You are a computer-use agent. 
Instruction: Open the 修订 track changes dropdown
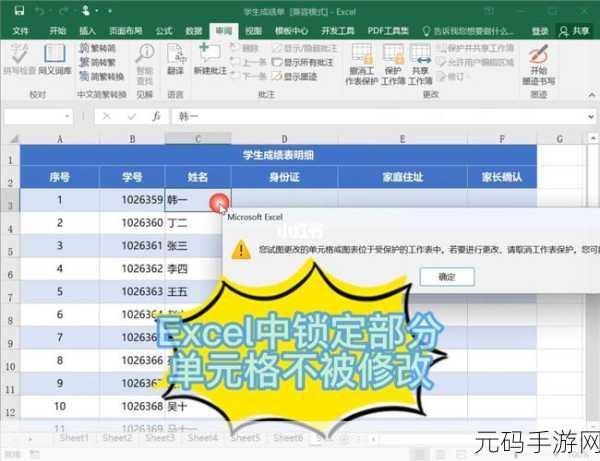click(452, 76)
